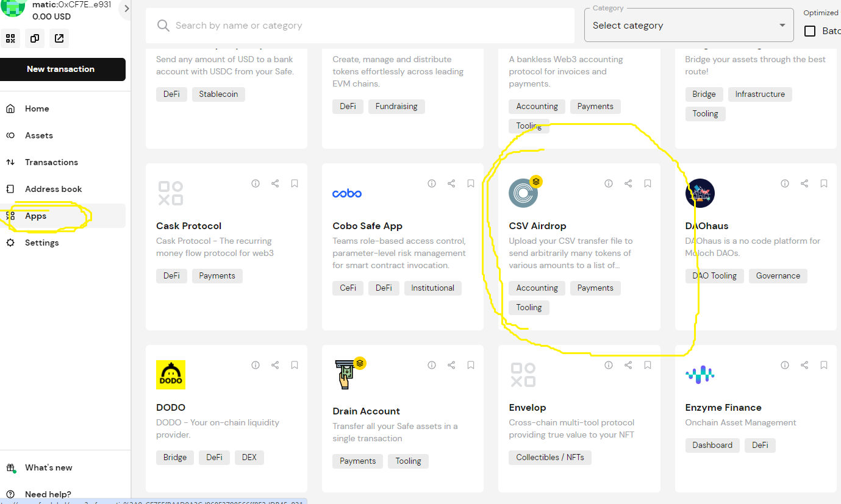Image resolution: width=841 pixels, height=504 pixels.
Task: View info for Enzyme Finance app
Action: pos(785,365)
